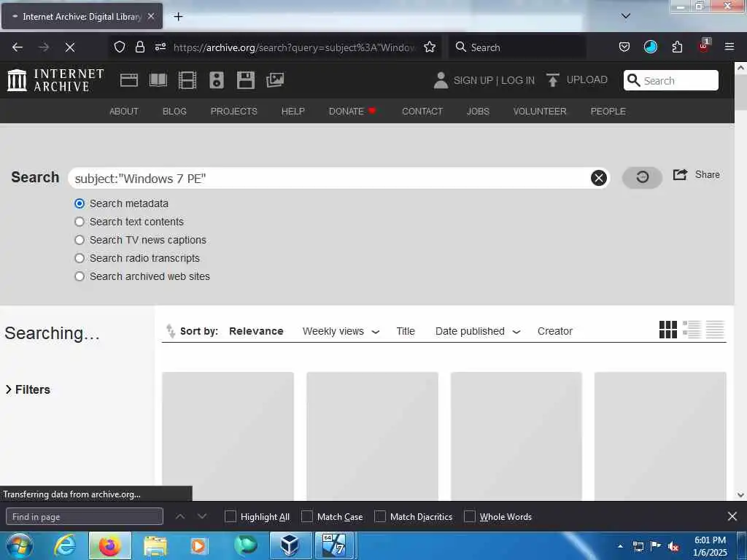This screenshot has height=560, width=747.
Task: Close the find bar
Action: point(732,516)
